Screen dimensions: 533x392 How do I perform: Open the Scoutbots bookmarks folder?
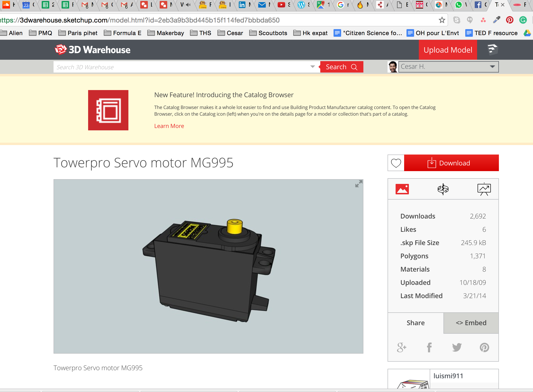(268, 33)
